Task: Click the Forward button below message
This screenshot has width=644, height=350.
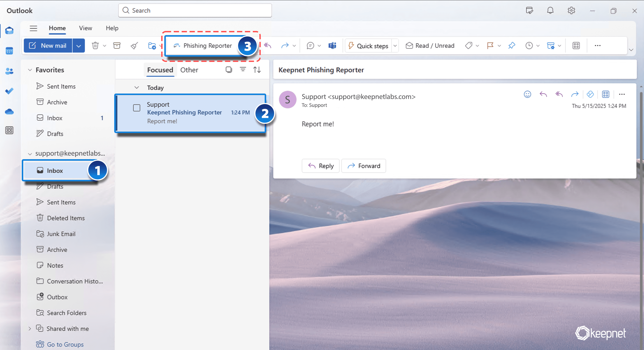Action: pyautogui.click(x=364, y=166)
